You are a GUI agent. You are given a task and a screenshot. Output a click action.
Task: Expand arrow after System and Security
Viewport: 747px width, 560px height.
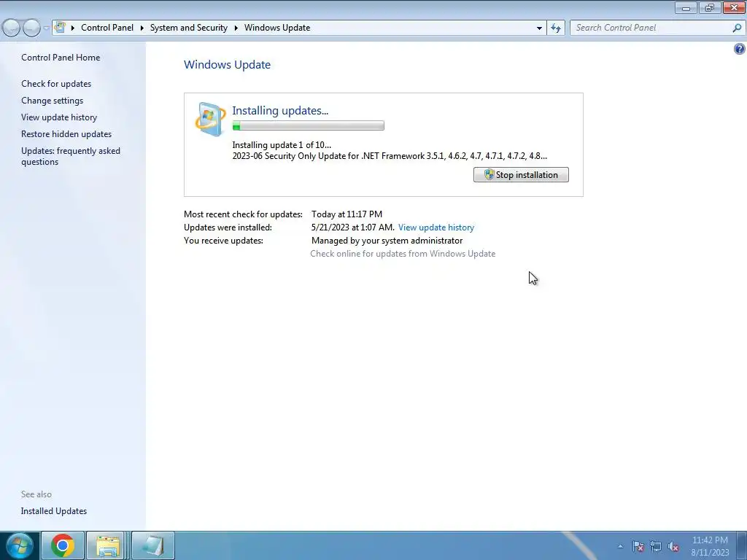point(236,28)
